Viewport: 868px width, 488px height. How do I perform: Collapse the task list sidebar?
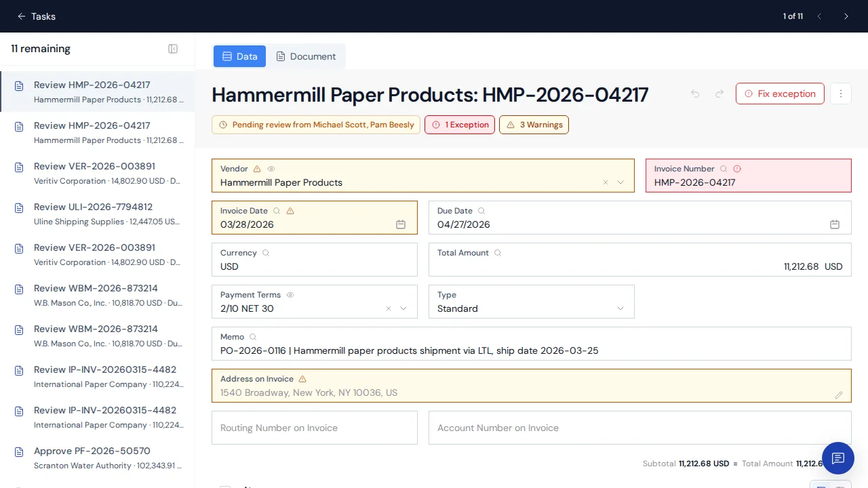pyautogui.click(x=173, y=49)
